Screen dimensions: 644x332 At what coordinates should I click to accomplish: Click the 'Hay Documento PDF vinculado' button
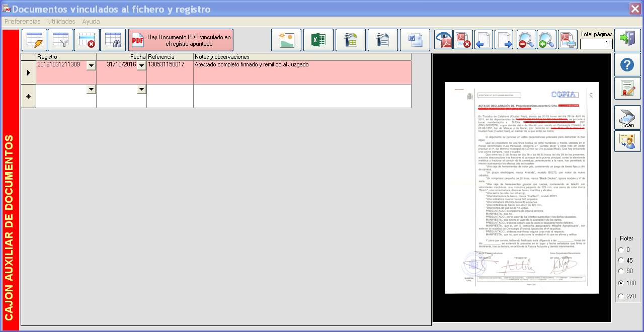click(181, 40)
